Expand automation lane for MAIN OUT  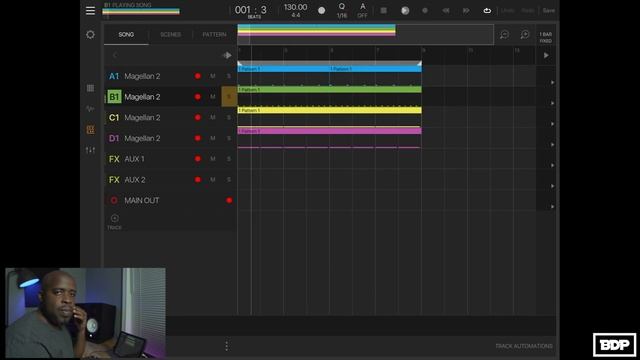pyautogui.click(x=552, y=207)
